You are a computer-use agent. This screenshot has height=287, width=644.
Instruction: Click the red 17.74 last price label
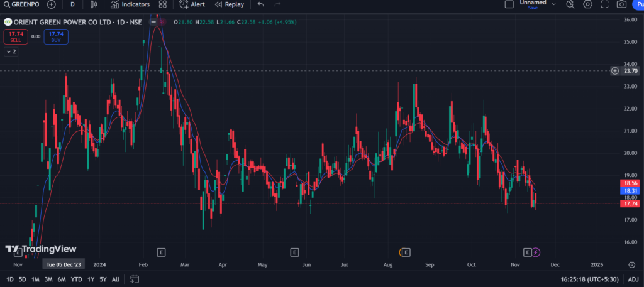(630, 203)
